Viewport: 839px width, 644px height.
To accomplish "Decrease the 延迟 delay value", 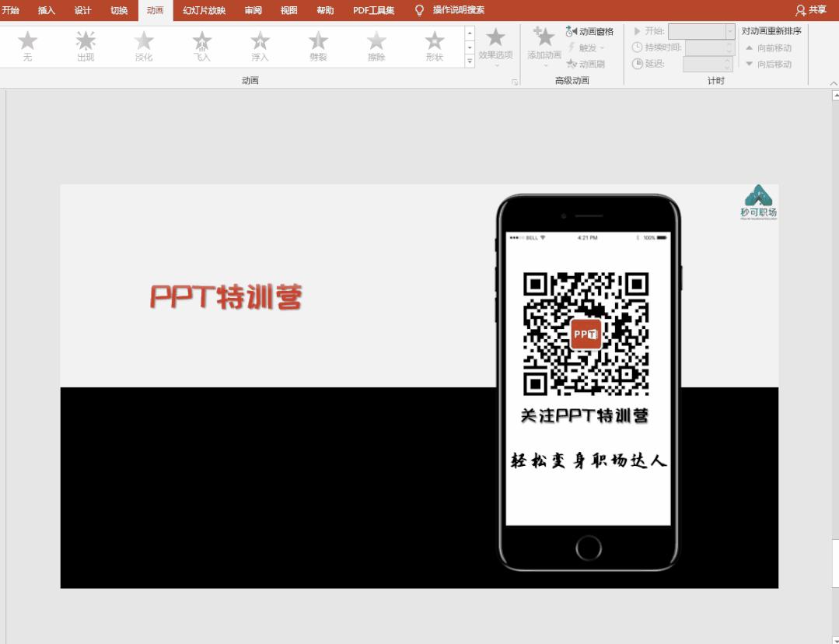I will point(728,67).
